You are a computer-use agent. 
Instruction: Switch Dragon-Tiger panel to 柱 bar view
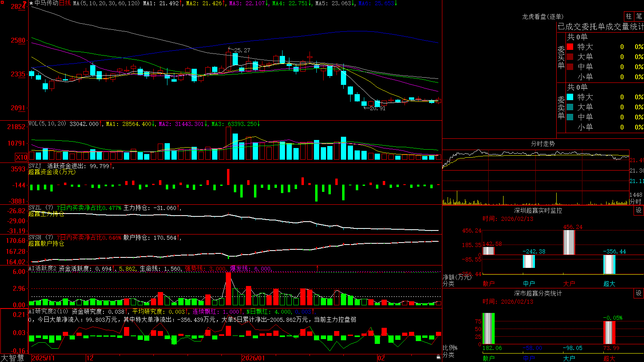[629, 16]
